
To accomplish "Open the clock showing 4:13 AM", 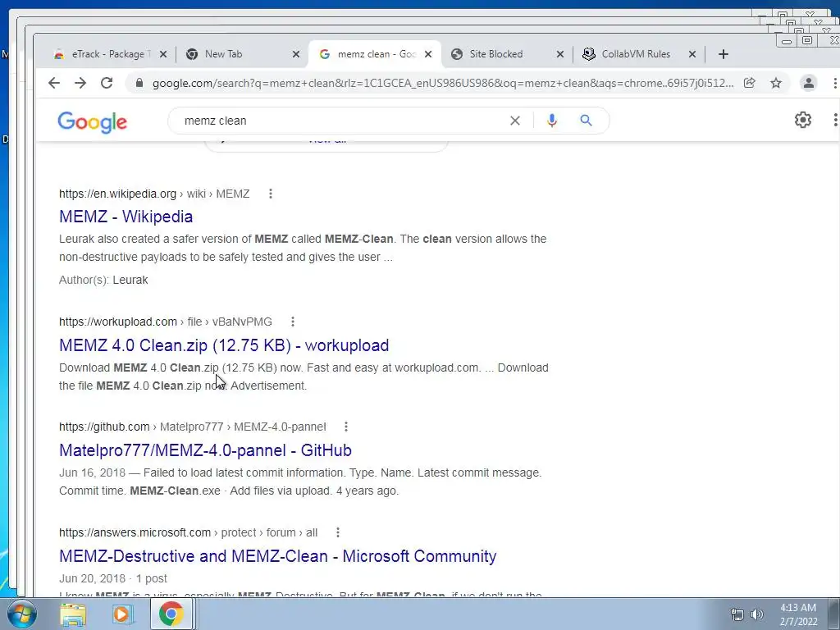I will click(x=798, y=614).
